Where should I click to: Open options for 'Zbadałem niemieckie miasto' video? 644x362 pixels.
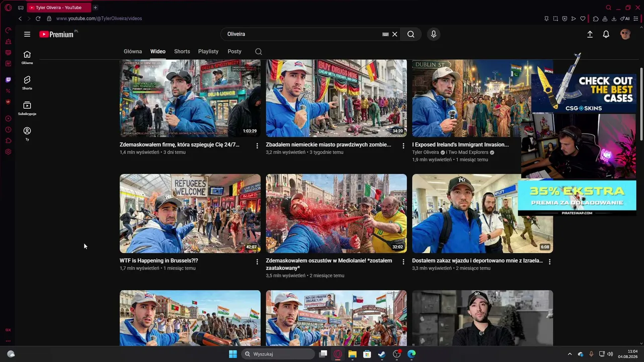[x=403, y=146]
